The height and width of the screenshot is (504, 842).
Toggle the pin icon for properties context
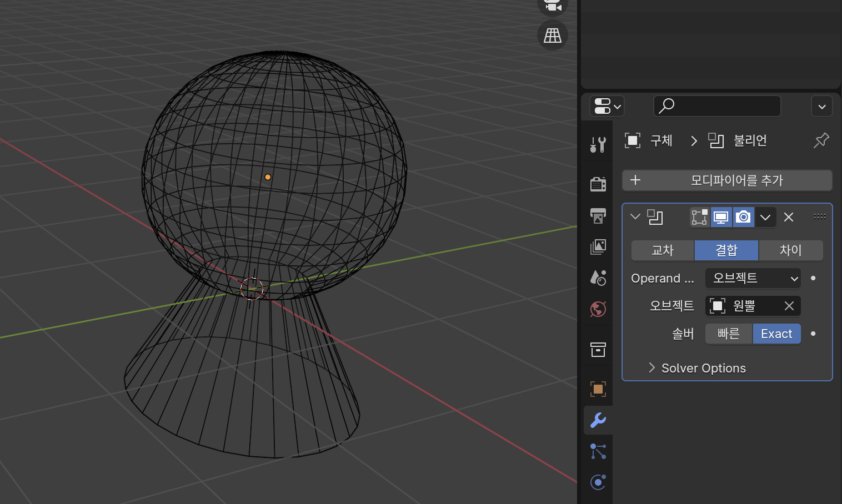pyautogui.click(x=821, y=140)
